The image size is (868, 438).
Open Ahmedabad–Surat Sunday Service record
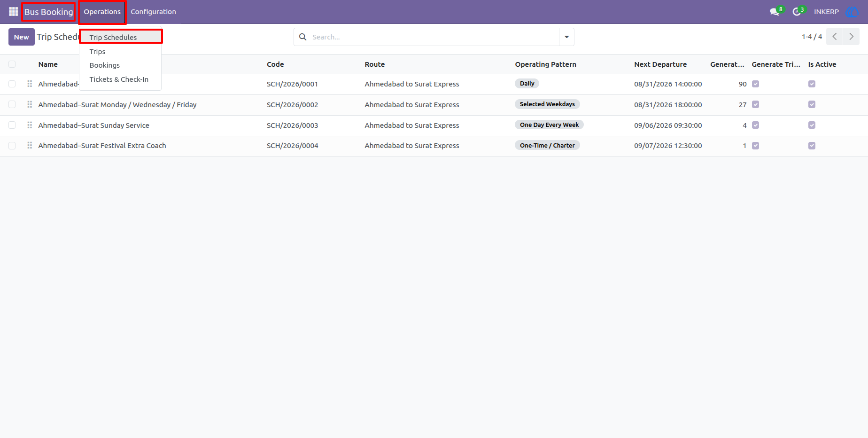[93, 125]
